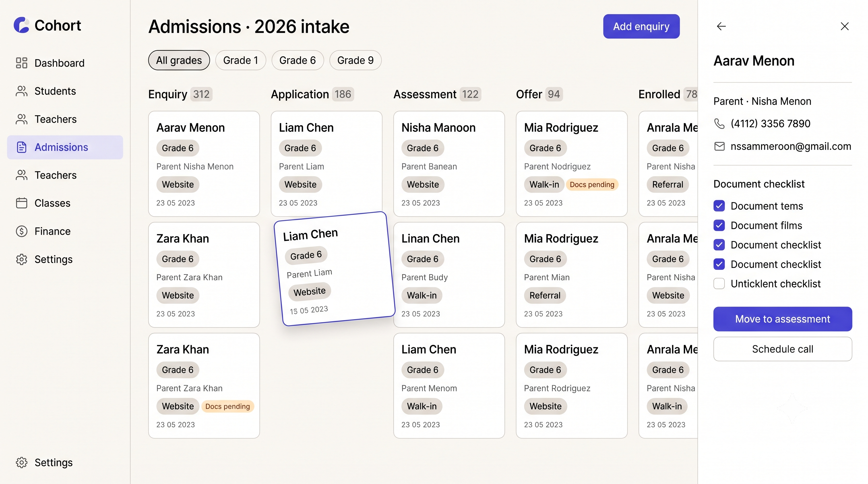The image size is (868, 484).
Task: Open the Admissions sidebar item
Action: [65, 147]
